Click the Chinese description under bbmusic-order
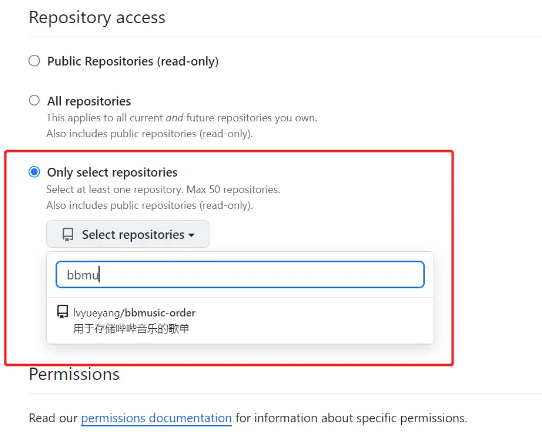542x436 pixels. tap(131, 328)
